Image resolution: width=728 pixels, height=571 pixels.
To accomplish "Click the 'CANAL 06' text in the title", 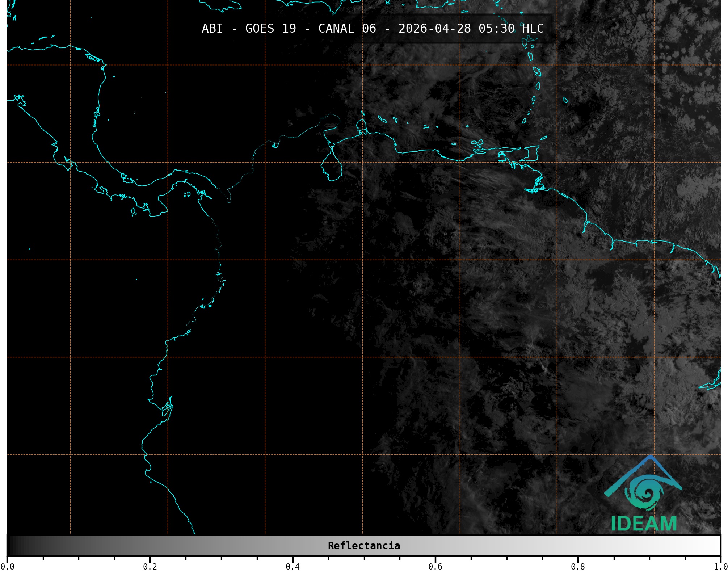I will point(347,29).
